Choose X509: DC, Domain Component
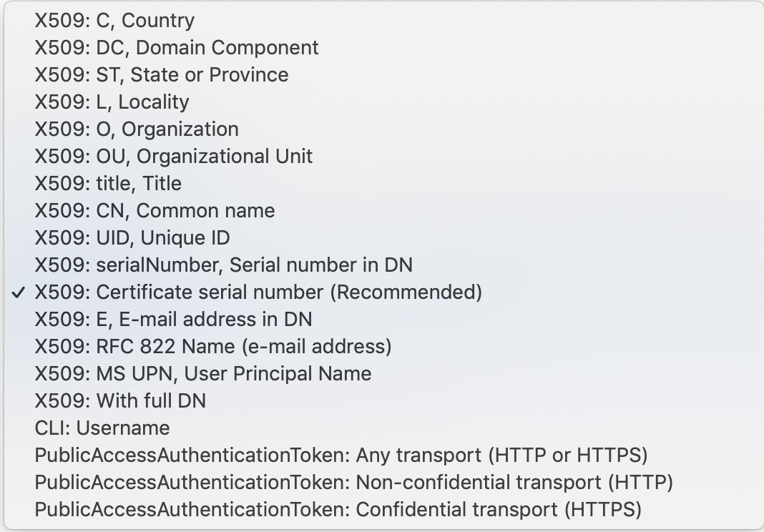The image size is (764, 532). 177,48
